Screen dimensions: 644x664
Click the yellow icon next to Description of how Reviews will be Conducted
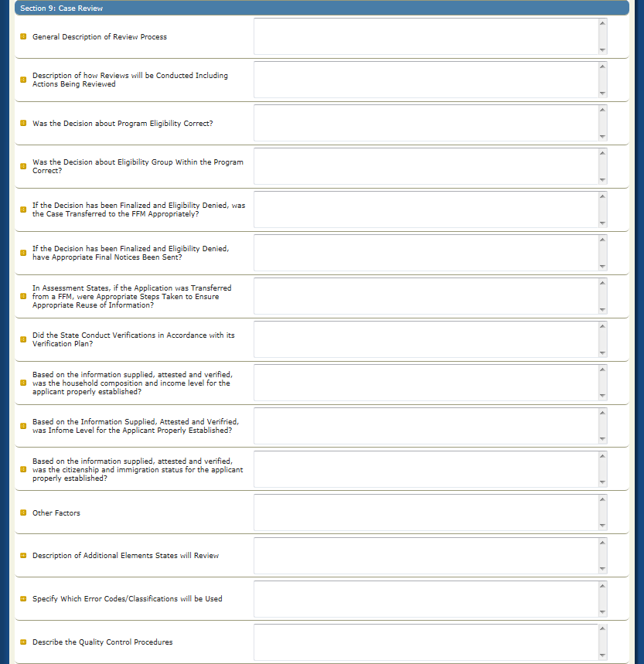click(23, 80)
